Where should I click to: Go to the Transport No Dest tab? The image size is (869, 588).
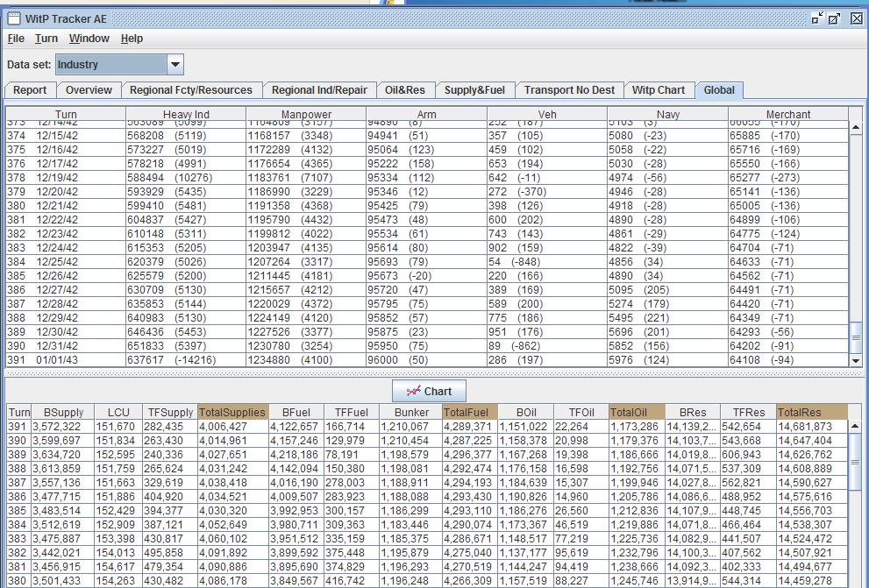tap(569, 90)
